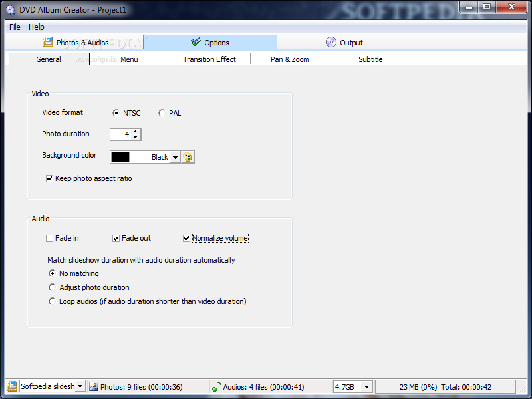Click the photos picture icon in status bar
The image size is (532, 399).
pos(94,386)
